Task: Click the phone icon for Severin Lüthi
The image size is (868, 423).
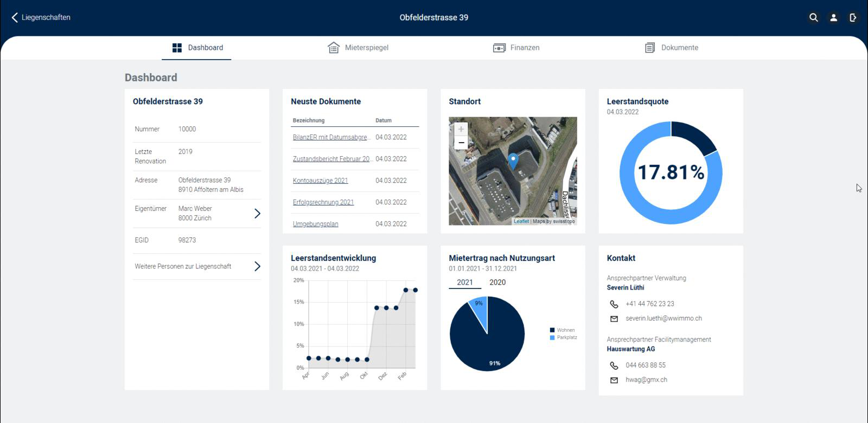Action: tap(614, 304)
